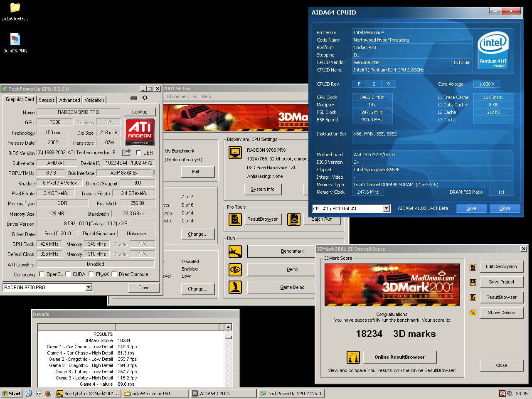532x399 pixels.
Task: Click the AIDA64 tray icon showing 64
Action: (502, 394)
